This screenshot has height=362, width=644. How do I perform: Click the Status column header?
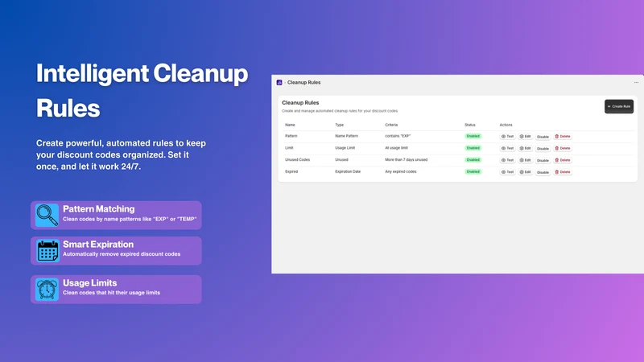click(470, 125)
